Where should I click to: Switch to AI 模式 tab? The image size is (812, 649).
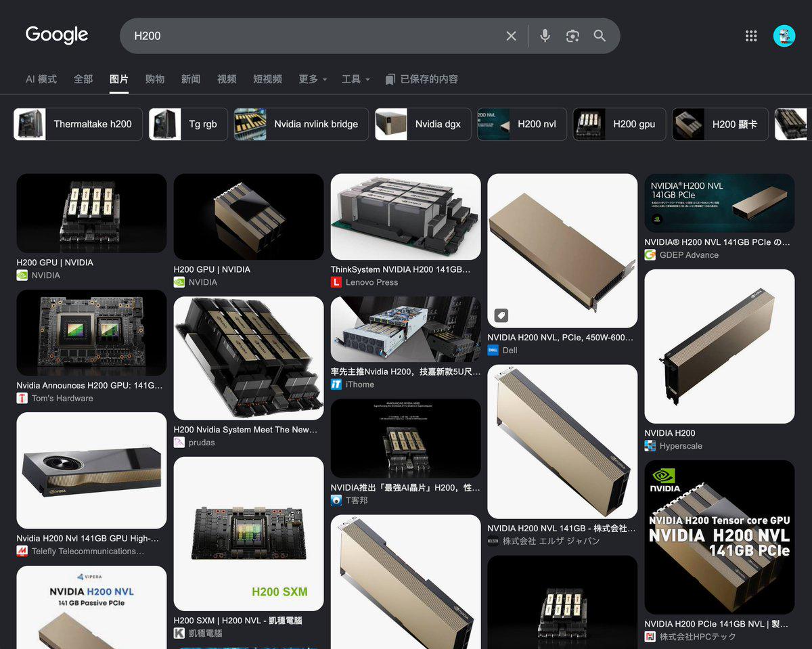tap(41, 79)
